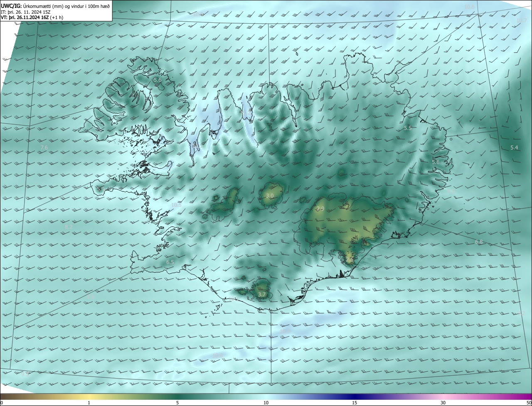Click the colour scale tick label 30
The width and height of the screenshot is (532, 406).
443,403
